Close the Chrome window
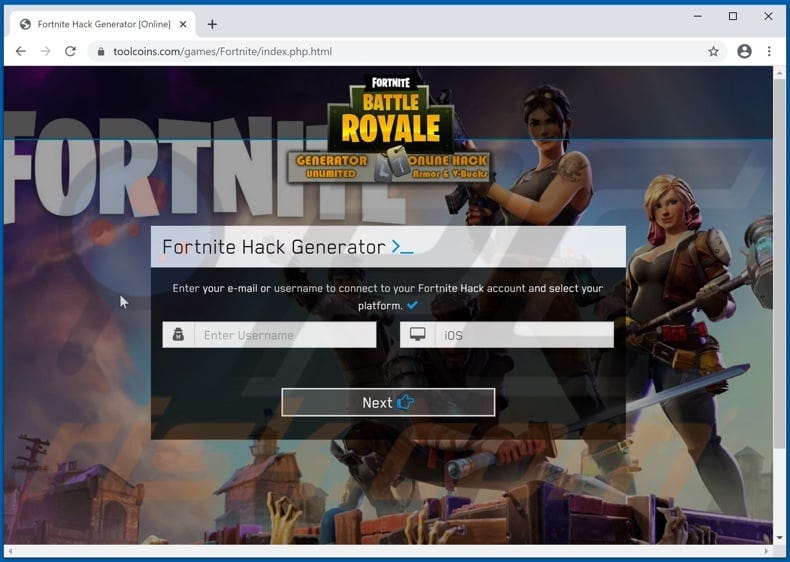Viewport: 790px width, 562px height. [768, 16]
